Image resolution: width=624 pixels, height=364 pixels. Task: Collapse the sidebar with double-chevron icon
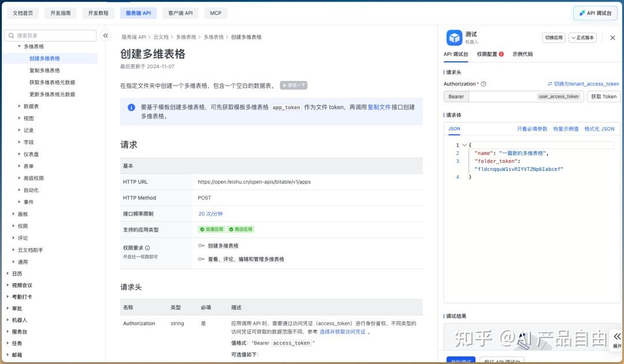tap(106, 35)
